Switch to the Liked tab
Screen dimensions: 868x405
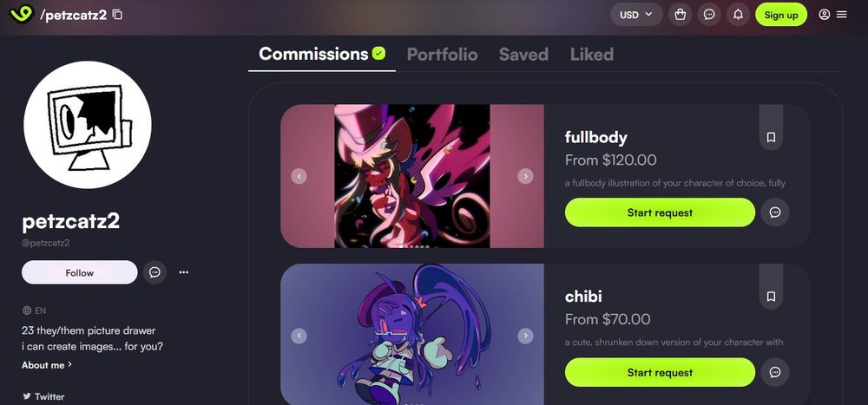(592, 55)
